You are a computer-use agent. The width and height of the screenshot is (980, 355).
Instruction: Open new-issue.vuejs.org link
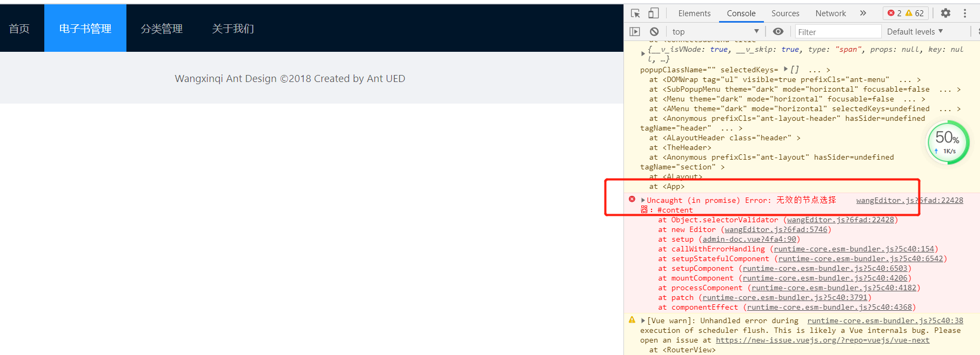(822, 340)
